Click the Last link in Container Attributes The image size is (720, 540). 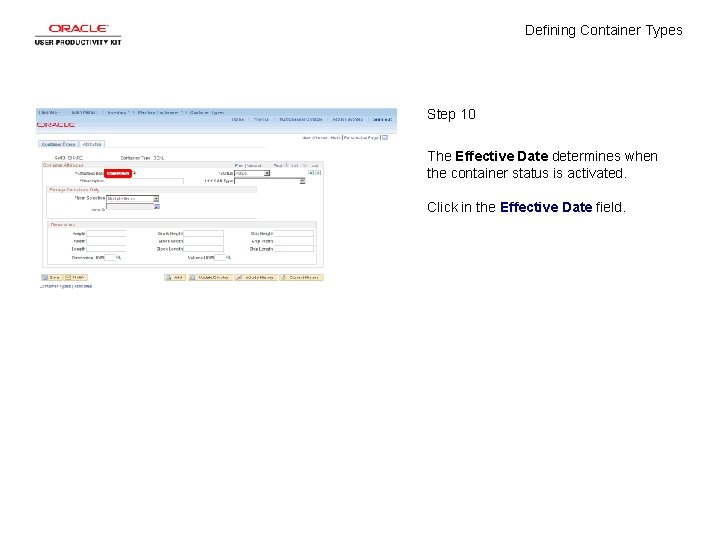pyautogui.click(x=315, y=165)
